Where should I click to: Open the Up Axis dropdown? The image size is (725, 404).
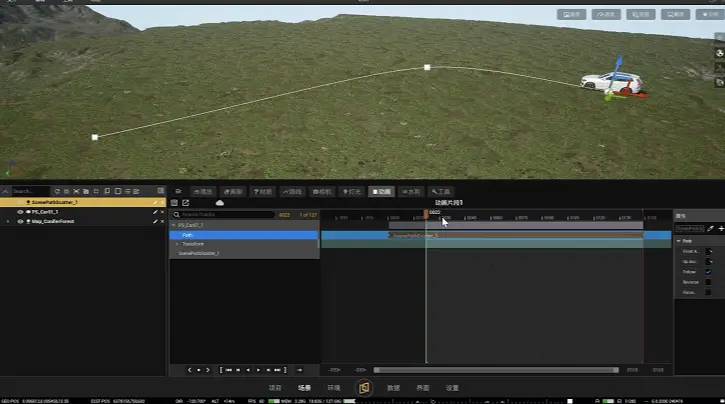click(708, 262)
